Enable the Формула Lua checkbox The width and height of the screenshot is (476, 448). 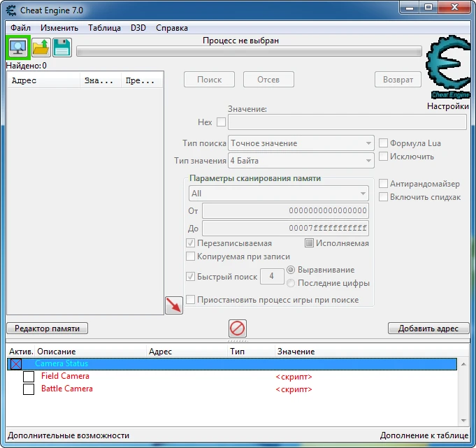pos(383,143)
